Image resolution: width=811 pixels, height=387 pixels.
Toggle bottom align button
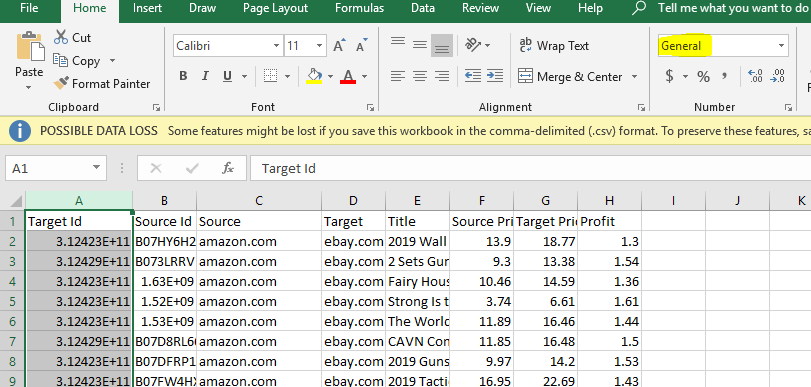point(442,46)
